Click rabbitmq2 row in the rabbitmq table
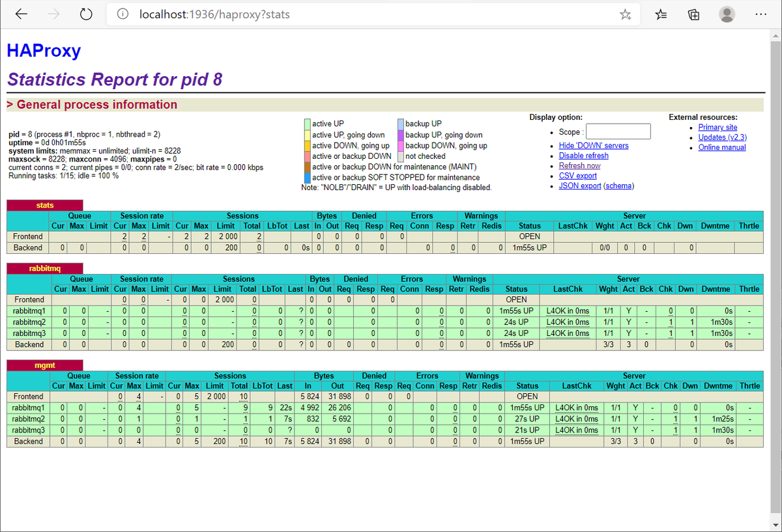The height and width of the screenshot is (532, 782). coord(384,322)
